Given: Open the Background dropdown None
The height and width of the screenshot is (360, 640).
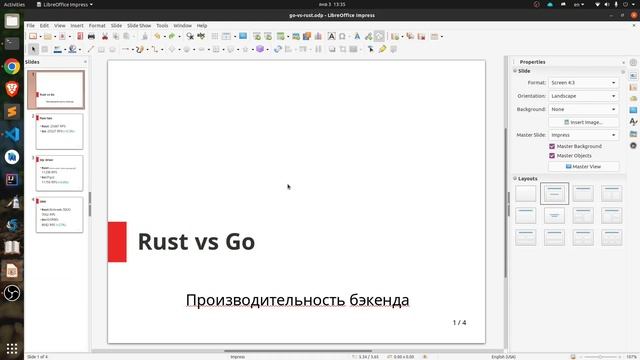Looking at the screenshot, I should [x=583, y=109].
